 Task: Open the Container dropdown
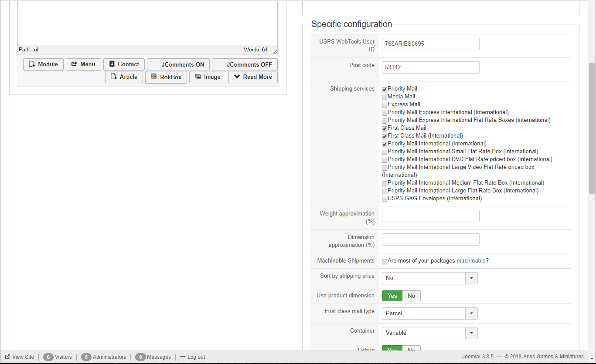click(x=429, y=333)
